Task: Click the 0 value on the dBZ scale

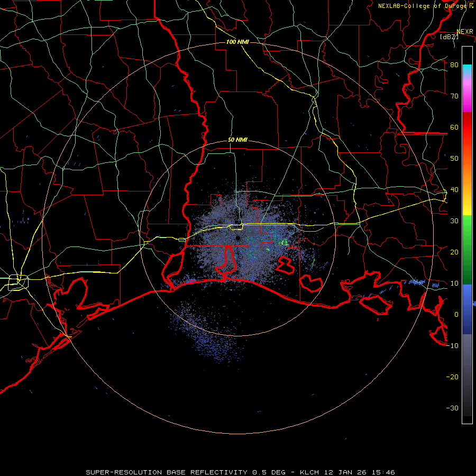Action: pyautogui.click(x=456, y=315)
